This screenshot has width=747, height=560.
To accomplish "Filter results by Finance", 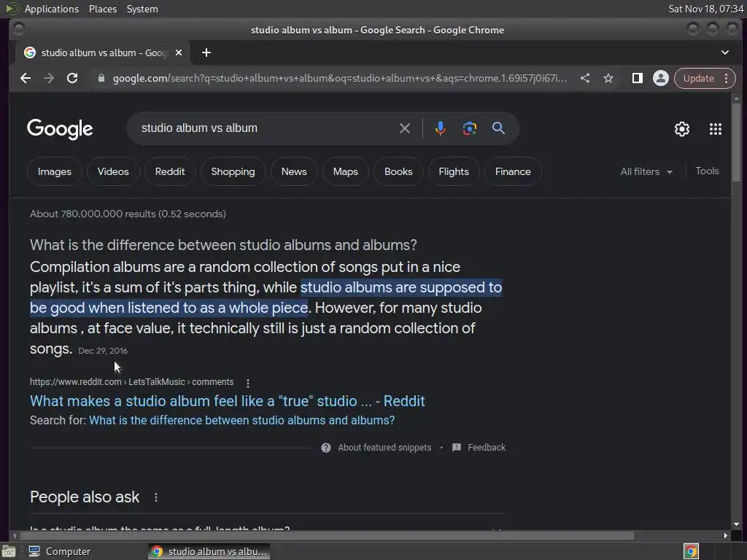I will [513, 171].
